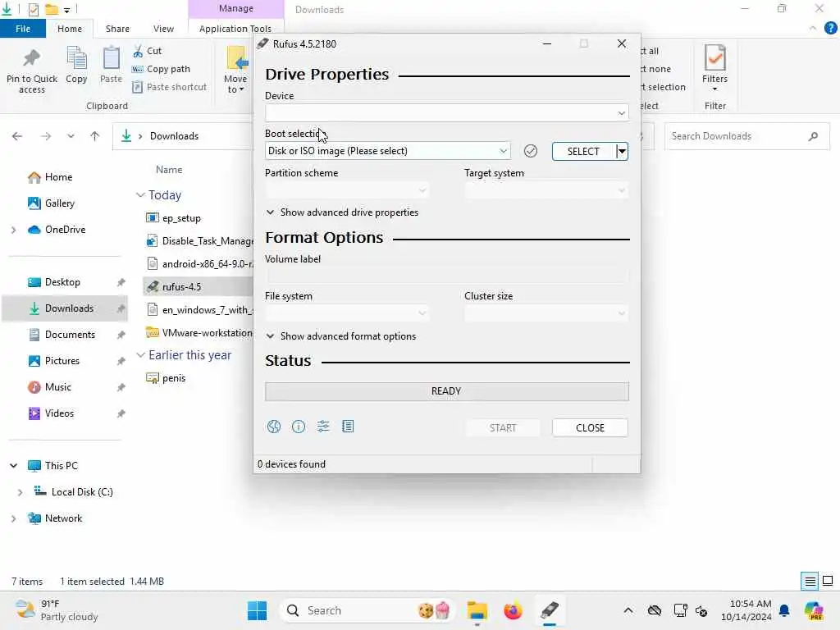Click Move to button in ribbon
The width and height of the screenshot is (840, 630).
pyautogui.click(x=235, y=71)
